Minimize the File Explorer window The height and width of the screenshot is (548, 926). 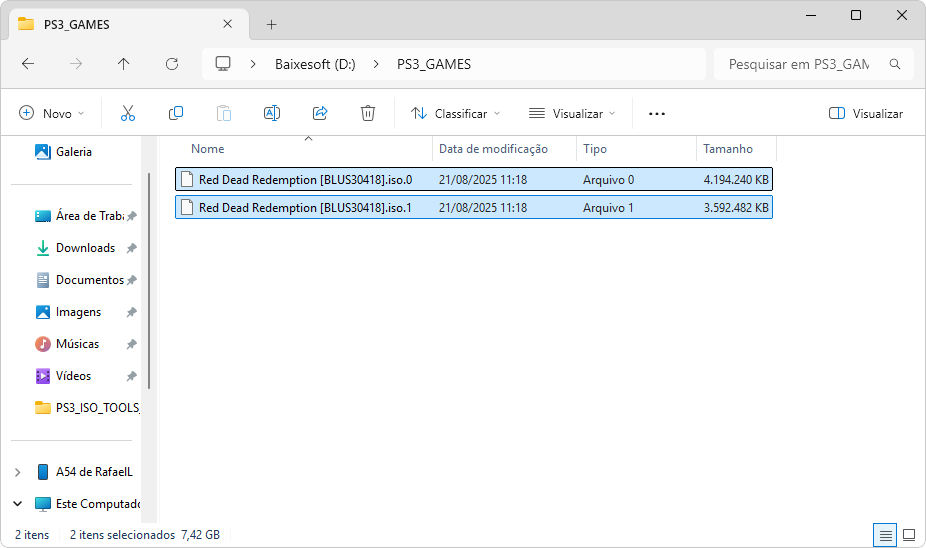811,15
